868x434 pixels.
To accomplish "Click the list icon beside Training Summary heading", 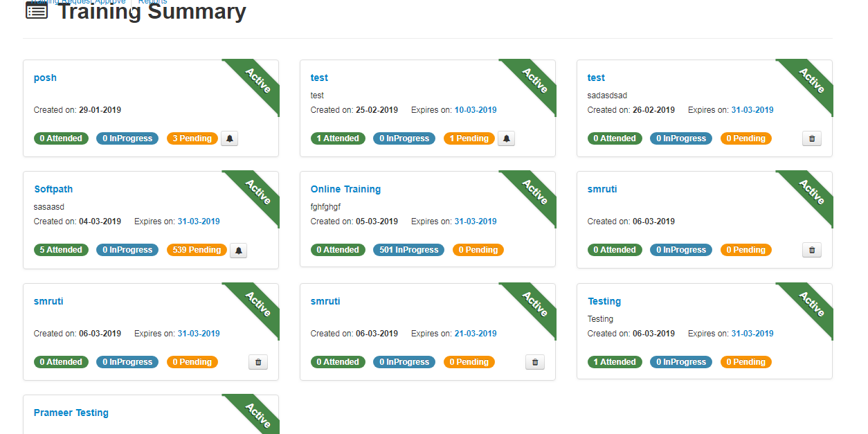I will click(37, 10).
